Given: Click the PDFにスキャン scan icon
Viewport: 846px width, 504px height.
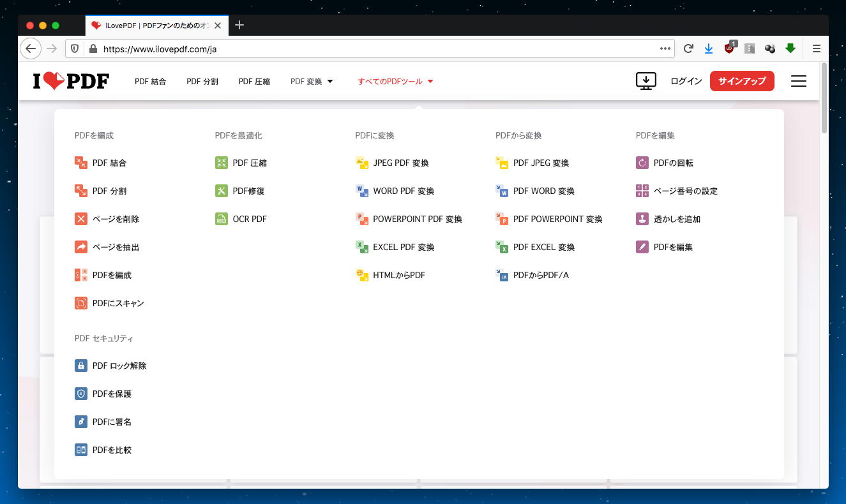Looking at the screenshot, I should pos(81,303).
